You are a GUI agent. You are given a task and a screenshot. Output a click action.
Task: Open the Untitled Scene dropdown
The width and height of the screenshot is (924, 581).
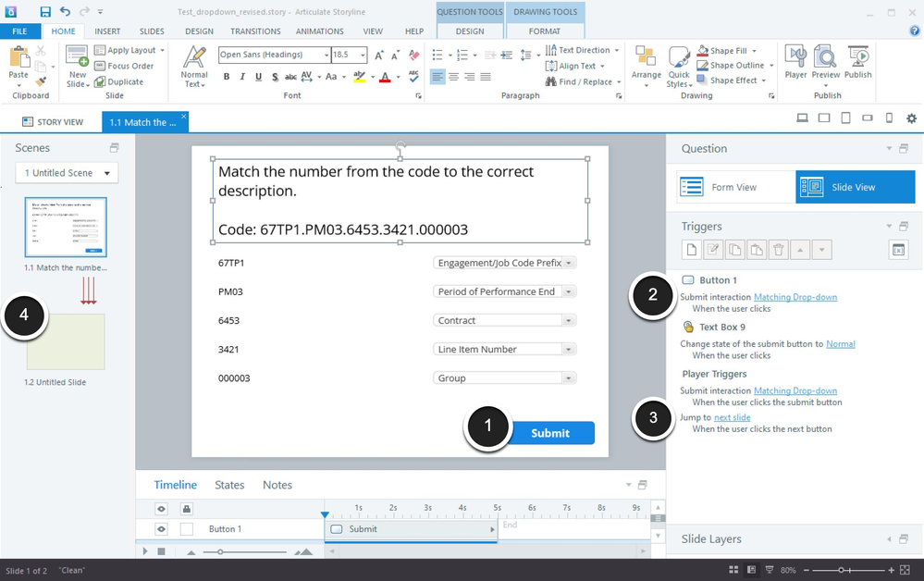(67, 173)
